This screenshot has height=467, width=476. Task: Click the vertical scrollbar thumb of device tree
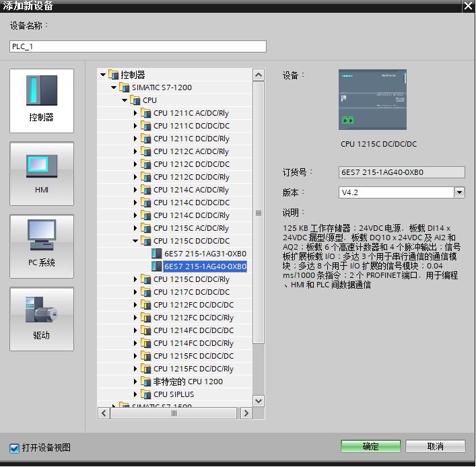coord(259,213)
